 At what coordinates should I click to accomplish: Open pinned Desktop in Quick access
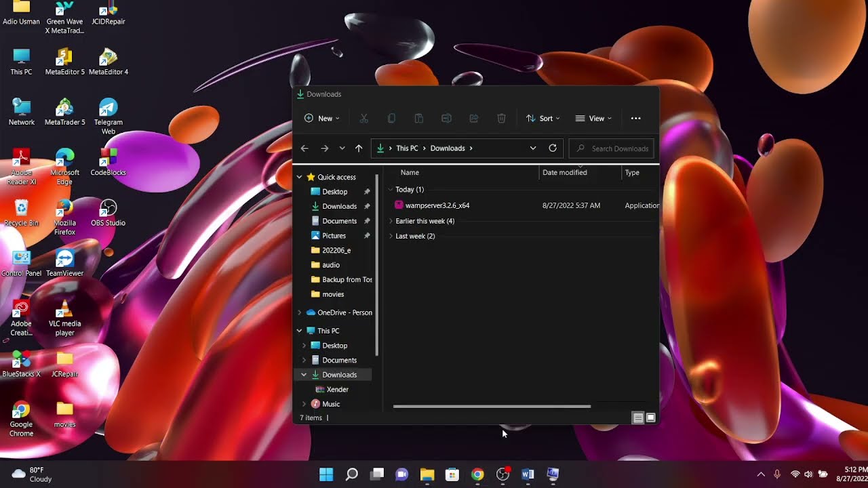(334, 192)
